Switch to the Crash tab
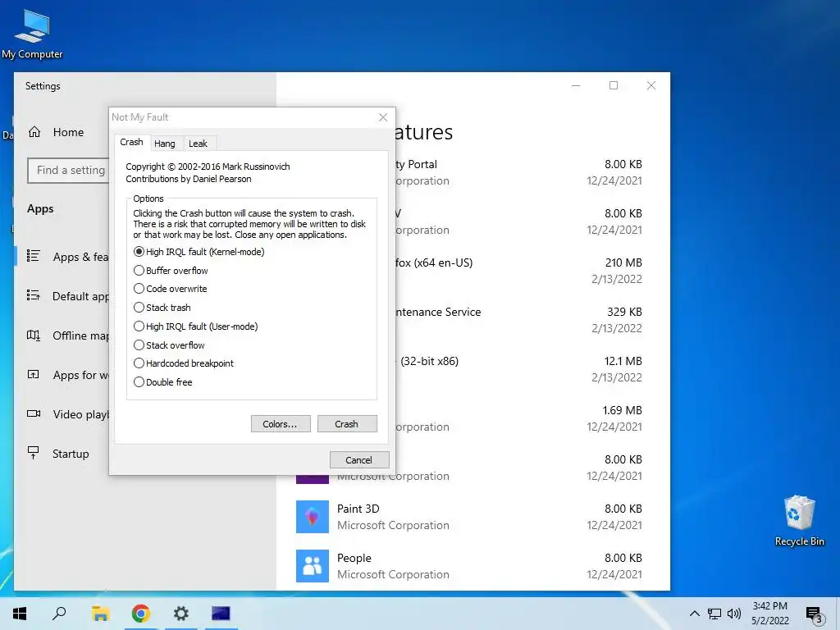The image size is (840, 630). coord(131,142)
